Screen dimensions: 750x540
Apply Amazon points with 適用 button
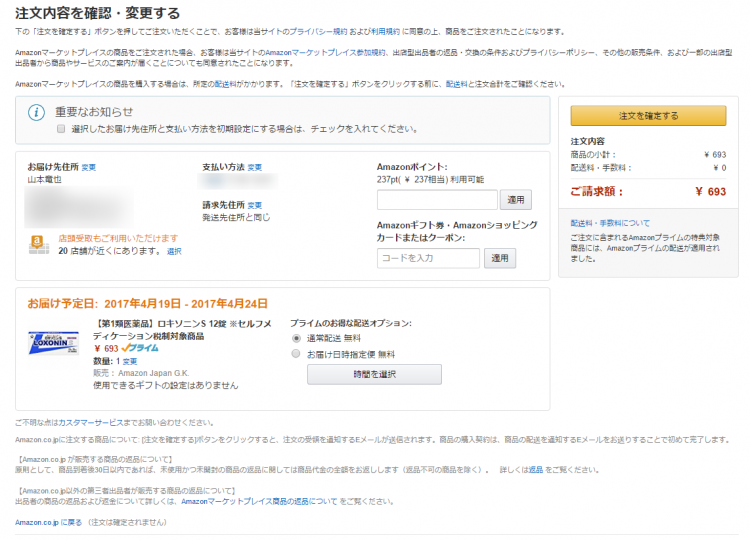(516, 199)
